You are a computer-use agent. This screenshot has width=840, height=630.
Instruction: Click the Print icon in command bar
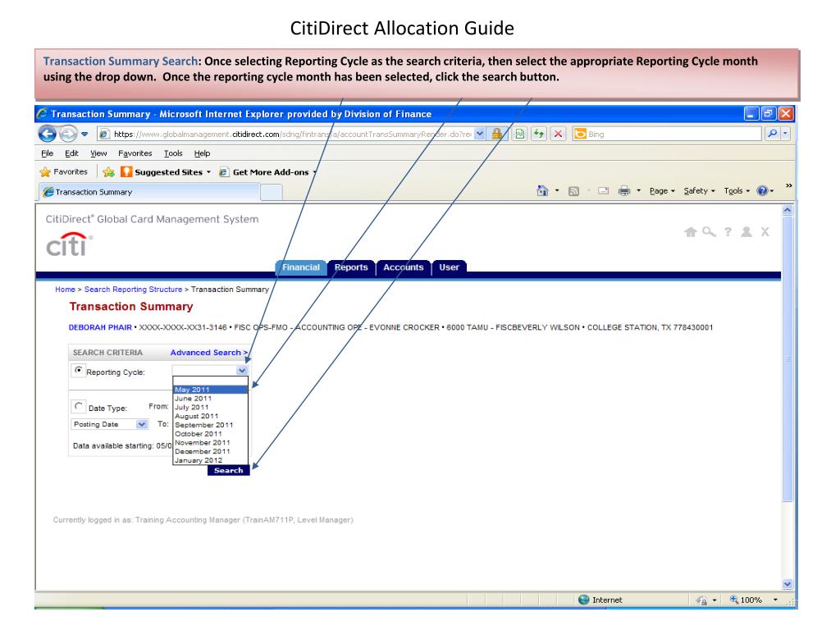pyautogui.click(x=624, y=190)
